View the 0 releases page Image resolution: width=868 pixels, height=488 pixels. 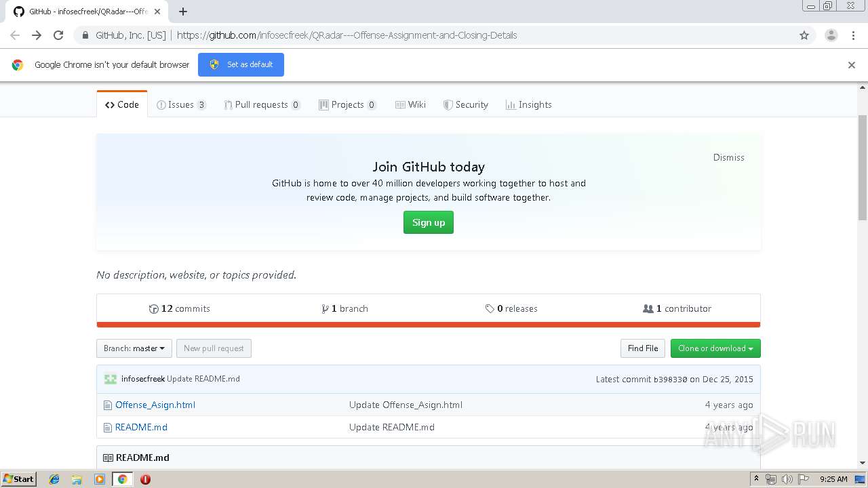[x=511, y=308]
